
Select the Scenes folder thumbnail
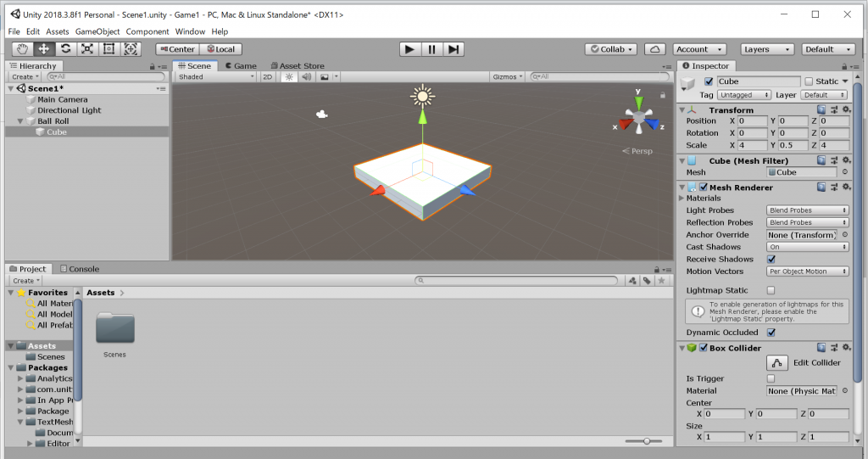pyautogui.click(x=115, y=327)
